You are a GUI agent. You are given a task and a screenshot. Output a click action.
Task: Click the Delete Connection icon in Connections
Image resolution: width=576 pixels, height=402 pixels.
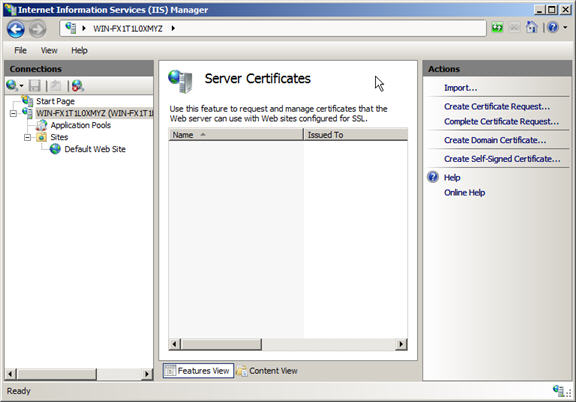pos(78,86)
